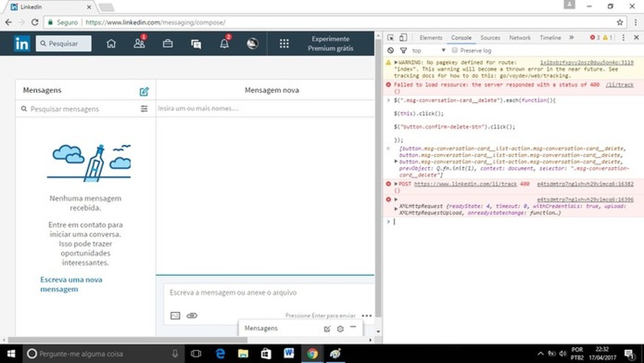Toggle inspect element selection mode
This screenshot has width=644, height=363.
pyautogui.click(x=391, y=38)
